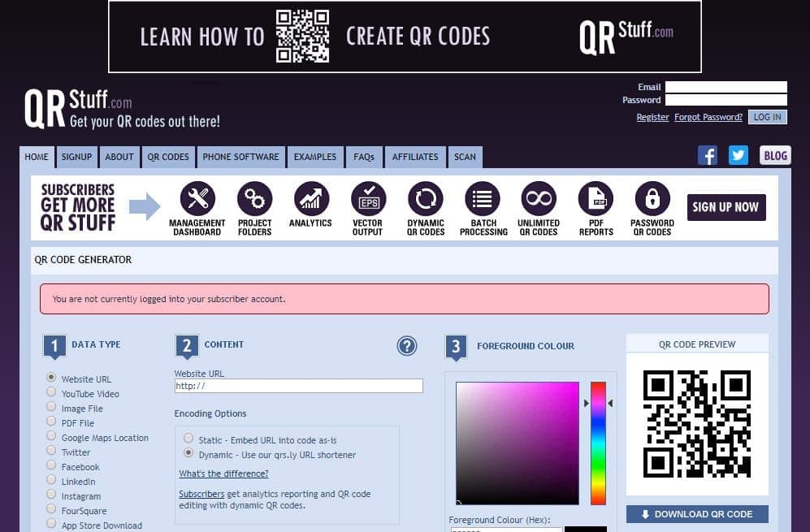
Task: Switch to the About tab
Action: coord(119,157)
